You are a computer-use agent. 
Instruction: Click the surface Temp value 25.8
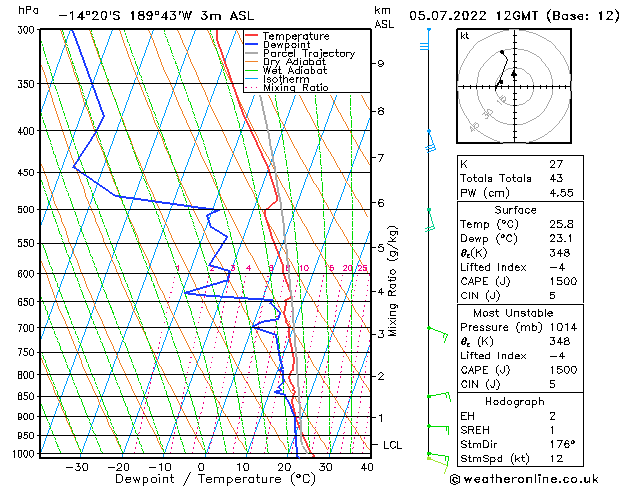coord(561,224)
